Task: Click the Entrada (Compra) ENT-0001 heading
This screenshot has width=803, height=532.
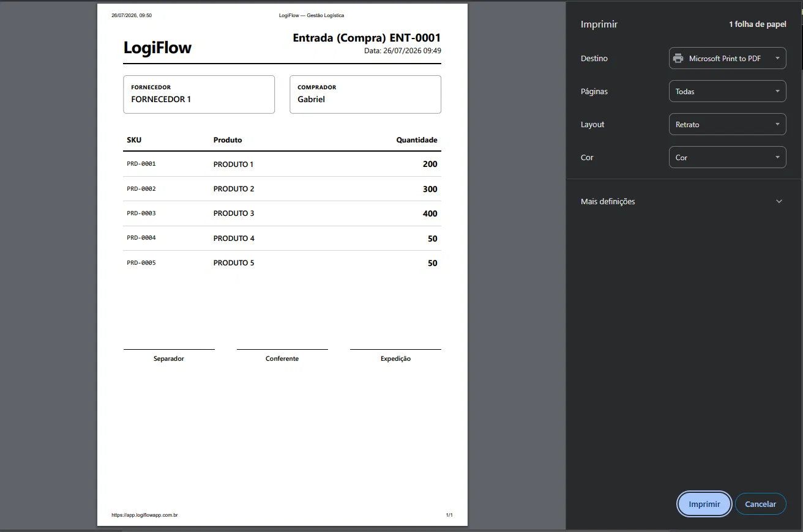Action: [x=367, y=37]
